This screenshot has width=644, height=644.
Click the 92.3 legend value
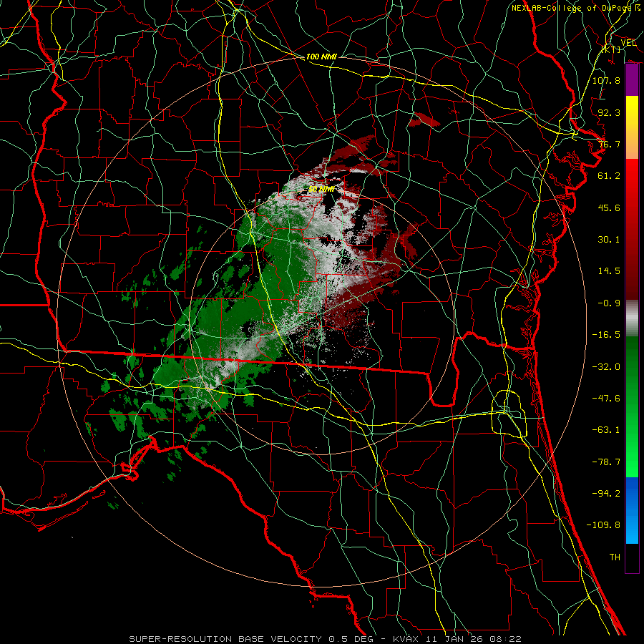click(609, 112)
